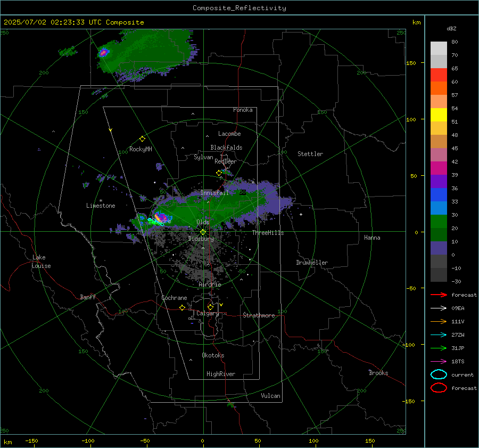The image size is (479, 448).
Task: Click the km unit label at top right
Action: tap(416, 22)
